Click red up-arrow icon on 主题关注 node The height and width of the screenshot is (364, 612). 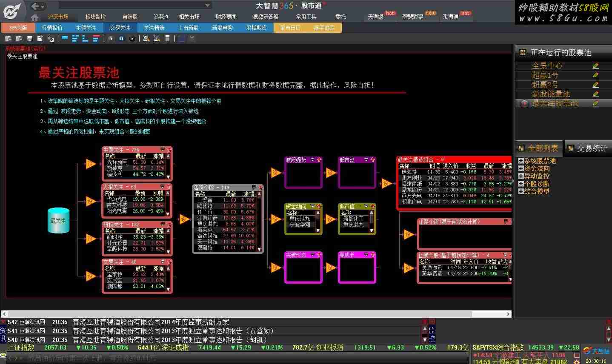point(169,150)
